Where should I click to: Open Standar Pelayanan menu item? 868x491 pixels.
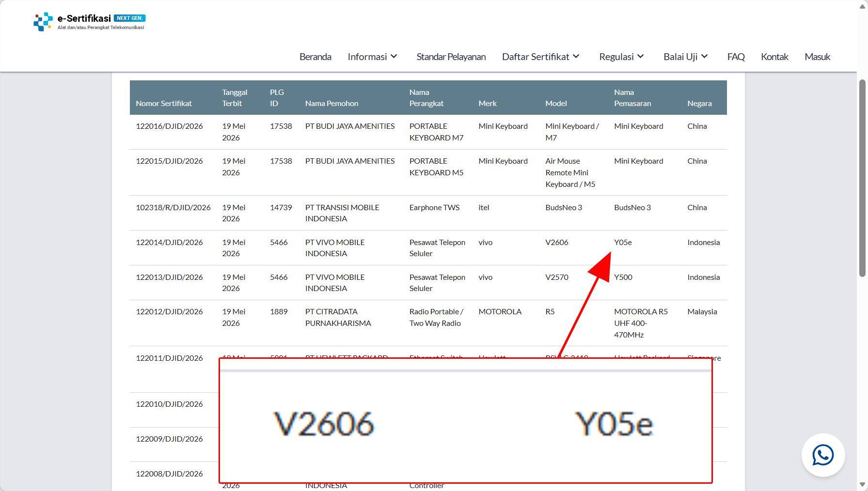pyautogui.click(x=451, y=57)
